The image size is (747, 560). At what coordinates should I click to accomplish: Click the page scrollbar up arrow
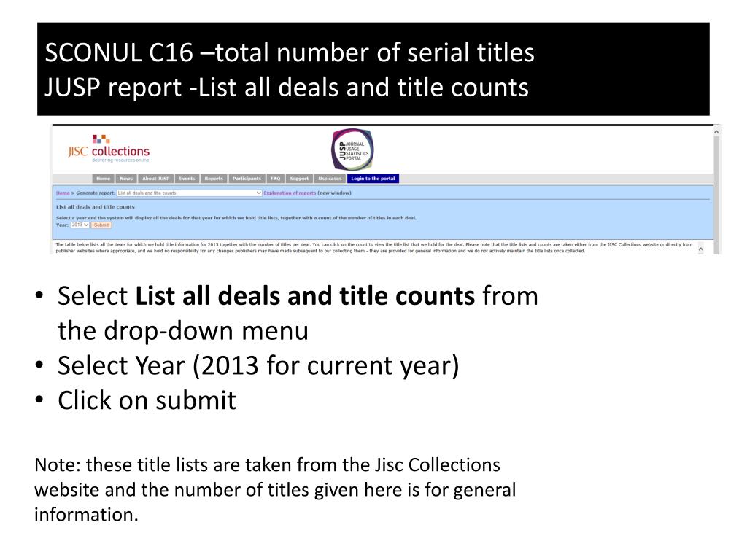[716, 131]
